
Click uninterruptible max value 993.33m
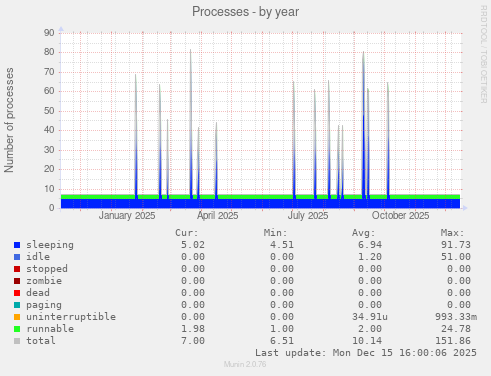[456, 317]
